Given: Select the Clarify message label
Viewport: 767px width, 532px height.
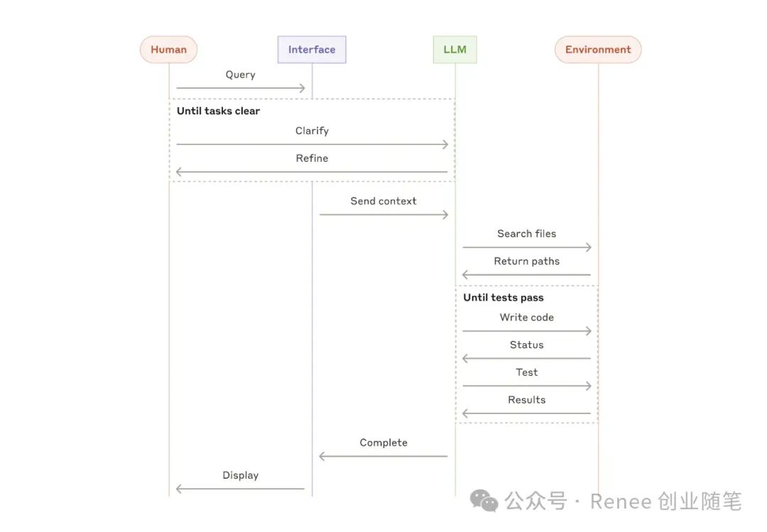Looking at the screenshot, I should 312,131.
